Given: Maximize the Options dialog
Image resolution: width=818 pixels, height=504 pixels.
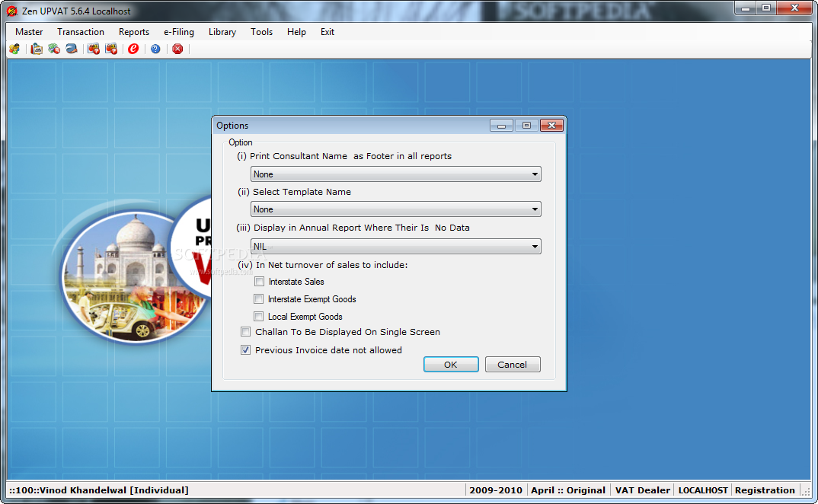Looking at the screenshot, I should (x=526, y=125).
